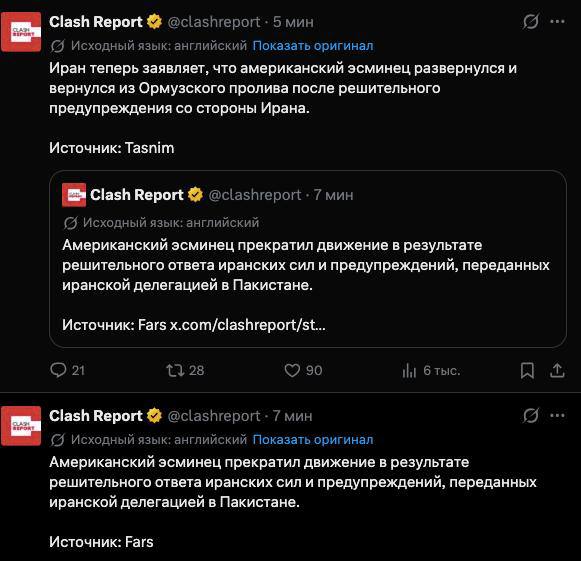Click the @clashreport handle in top tweet
The width and height of the screenshot is (581, 561).
coord(214,22)
